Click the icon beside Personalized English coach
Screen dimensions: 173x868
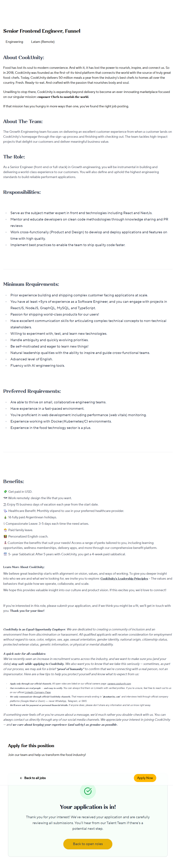[5, 536]
